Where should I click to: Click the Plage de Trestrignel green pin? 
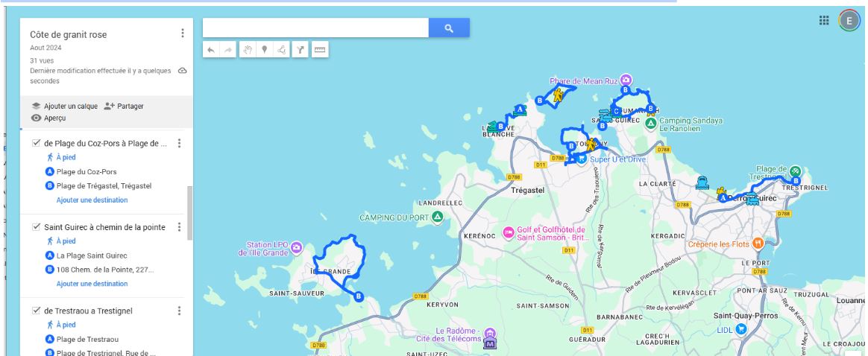[x=796, y=171]
